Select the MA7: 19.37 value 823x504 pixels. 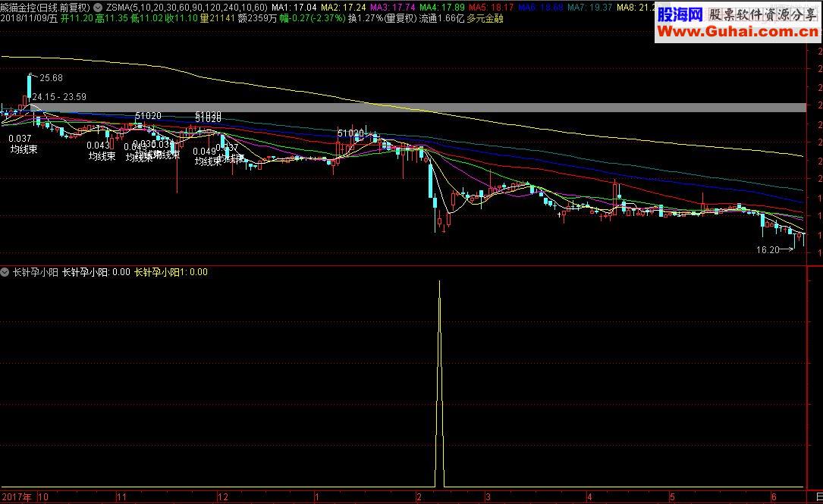(590, 8)
